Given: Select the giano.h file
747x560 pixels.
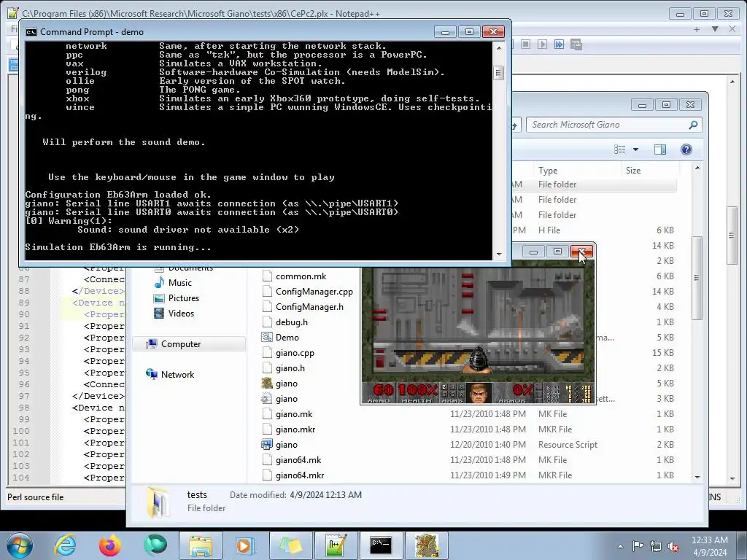Looking at the screenshot, I should coord(290,368).
